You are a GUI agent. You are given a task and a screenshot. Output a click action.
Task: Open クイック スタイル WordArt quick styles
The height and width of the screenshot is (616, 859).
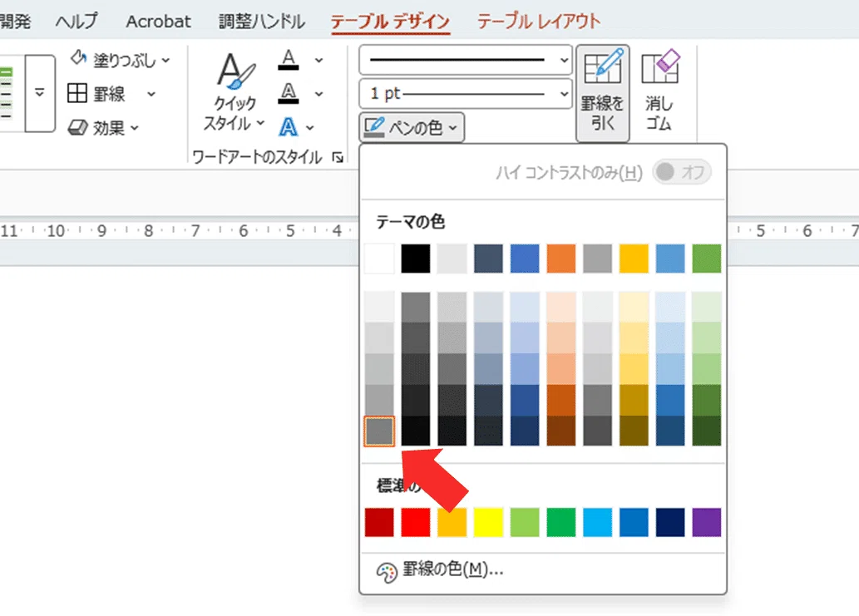point(234,91)
